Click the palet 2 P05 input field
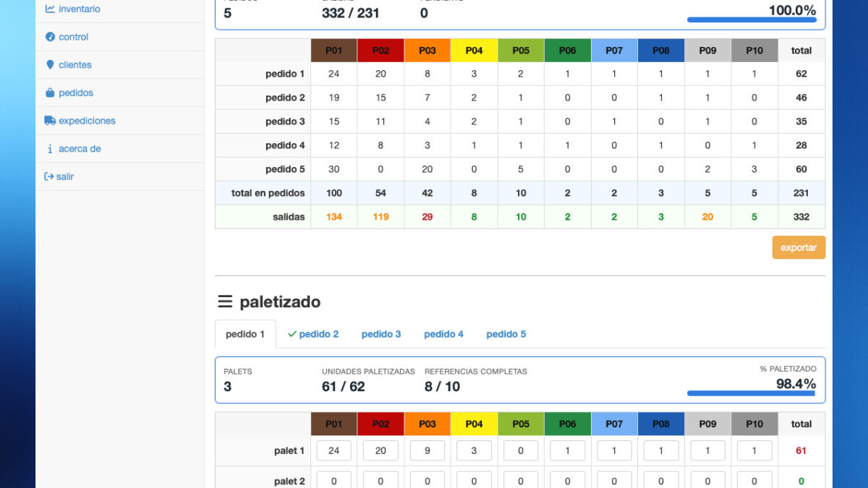This screenshot has height=488, width=868. tap(521, 480)
